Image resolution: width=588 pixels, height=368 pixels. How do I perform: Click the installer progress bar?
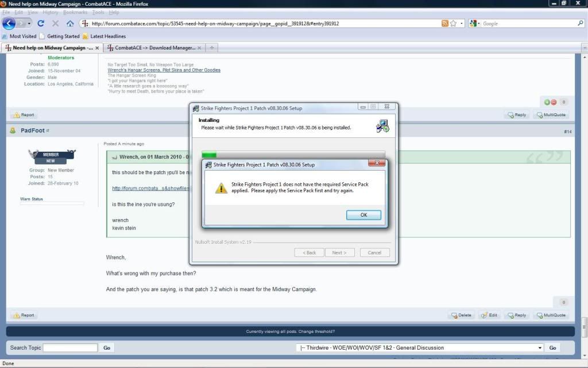tap(293, 154)
